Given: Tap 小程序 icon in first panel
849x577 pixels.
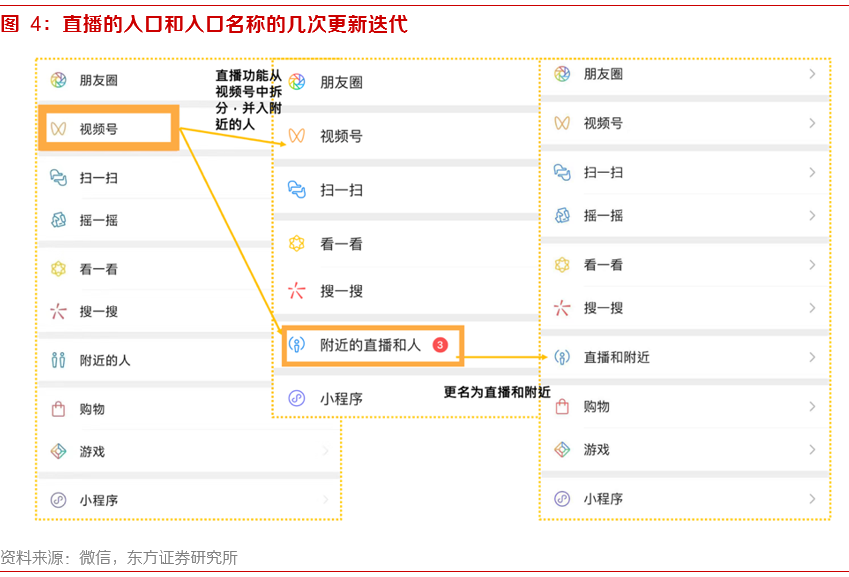Looking at the screenshot, I should click(58, 500).
